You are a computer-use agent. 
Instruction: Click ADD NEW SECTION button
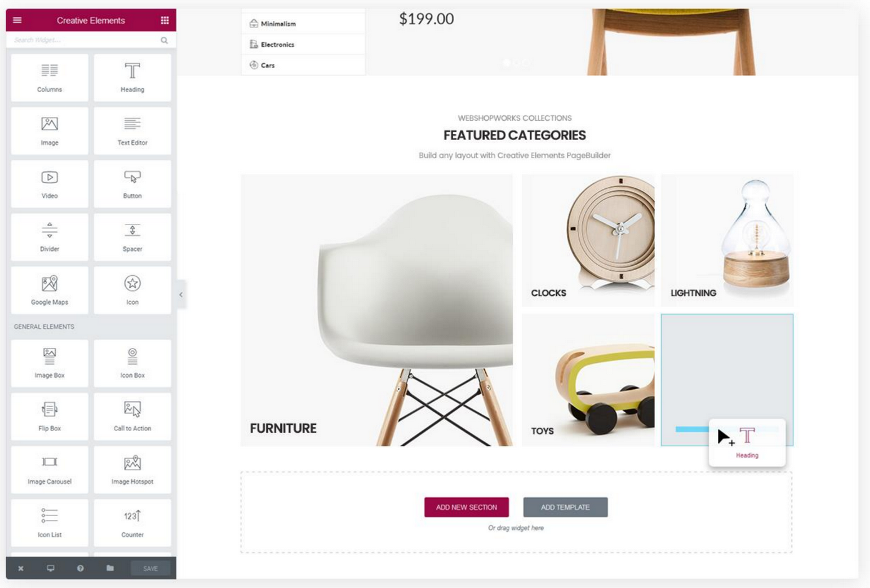click(x=467, y=507)
